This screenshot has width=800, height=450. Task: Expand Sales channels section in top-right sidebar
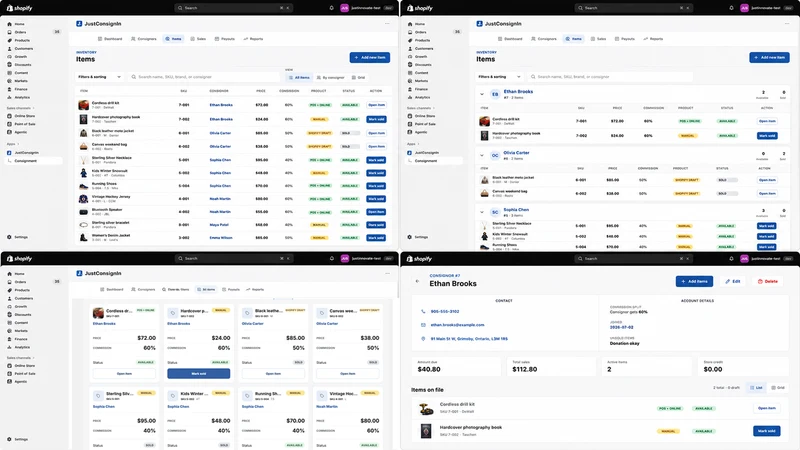(420, 108)
